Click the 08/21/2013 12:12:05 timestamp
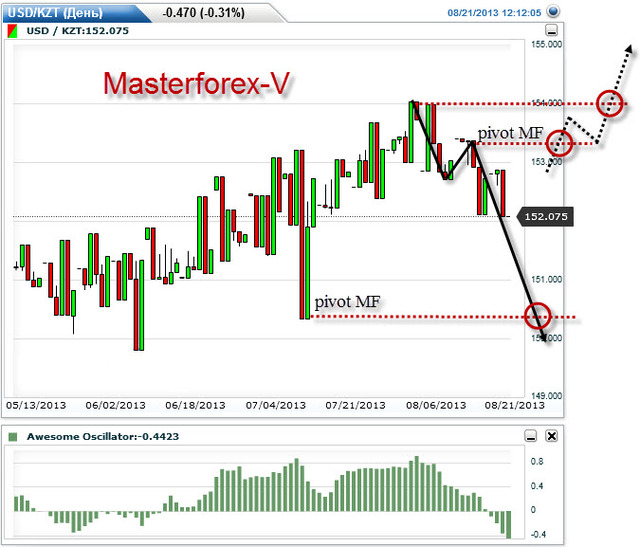The image size is (640, 547). coord(494,13)
